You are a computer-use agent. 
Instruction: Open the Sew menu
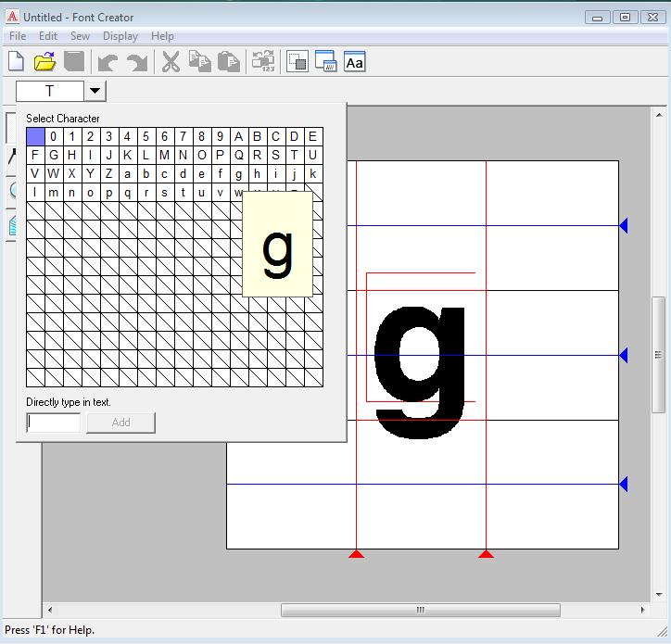(x=80, y=36)
